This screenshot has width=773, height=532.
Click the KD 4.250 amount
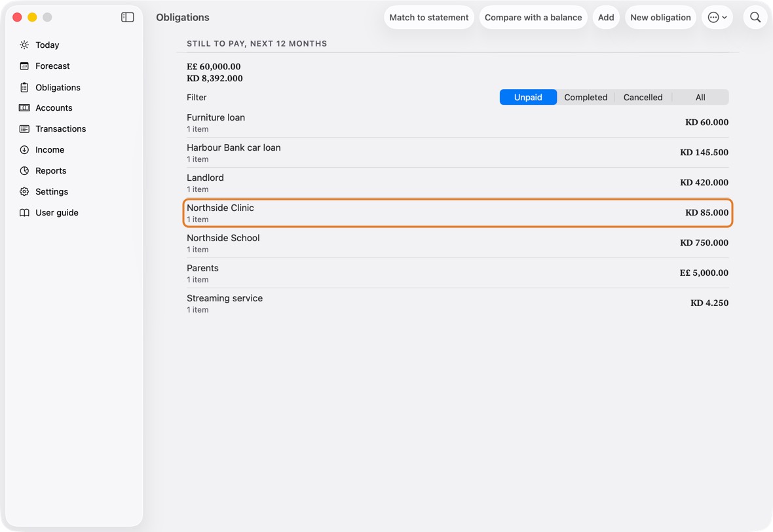point(709,303)
